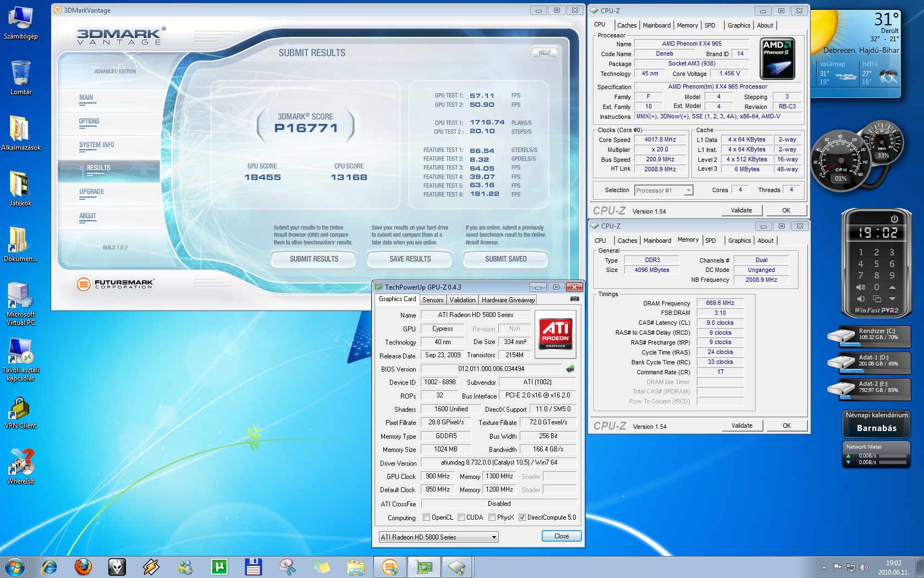Image resolution: width=924 pixels, height=578 pixels.
Task: Open Microsoft Virtual PC desktop shortcut
Action: click(20, 304)
